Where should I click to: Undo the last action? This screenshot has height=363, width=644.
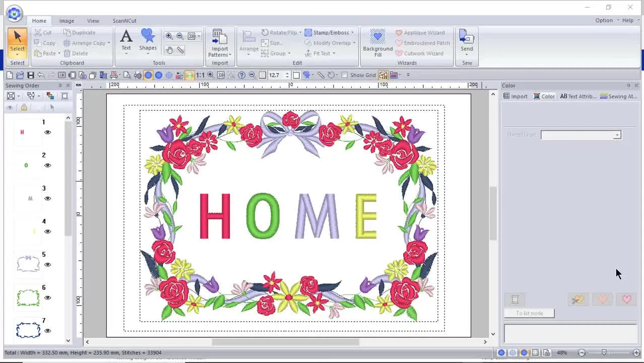[41, 75]
